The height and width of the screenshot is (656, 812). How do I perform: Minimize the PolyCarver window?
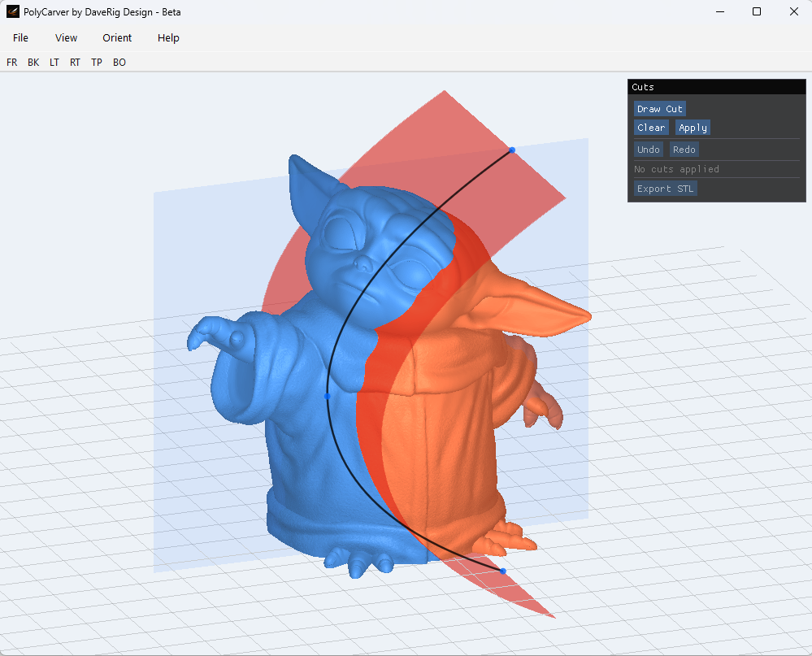(720, 11)
